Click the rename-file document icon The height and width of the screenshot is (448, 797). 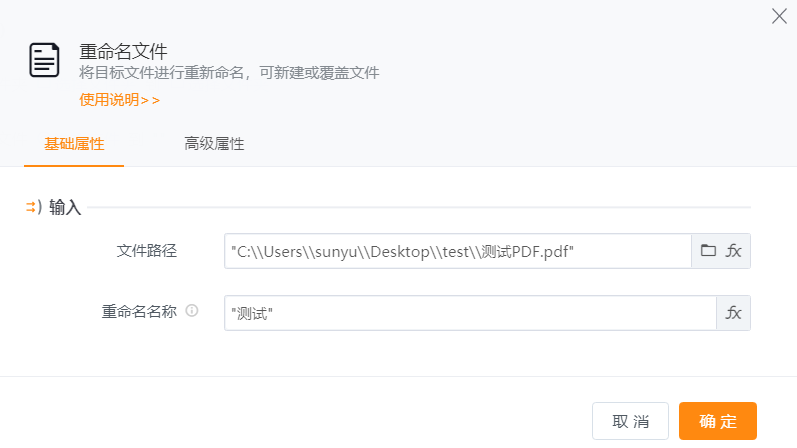pos(44,61)
